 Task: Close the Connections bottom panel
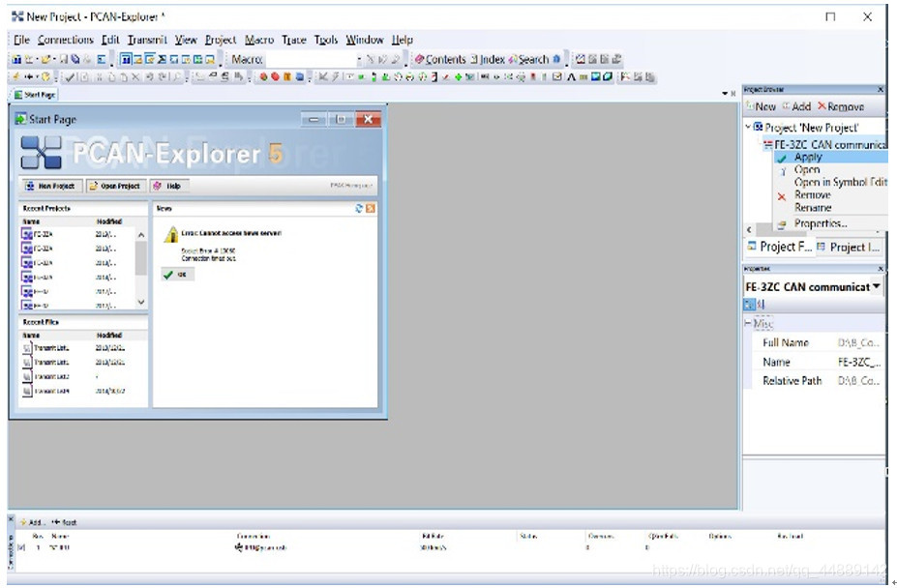11,518
